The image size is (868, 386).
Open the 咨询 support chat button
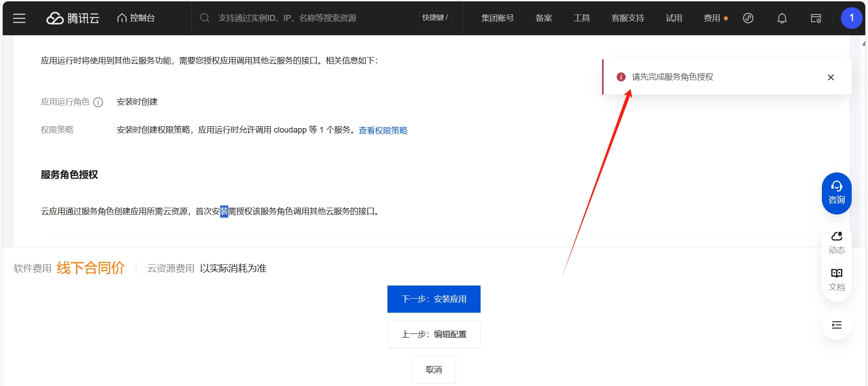[836, 193]
